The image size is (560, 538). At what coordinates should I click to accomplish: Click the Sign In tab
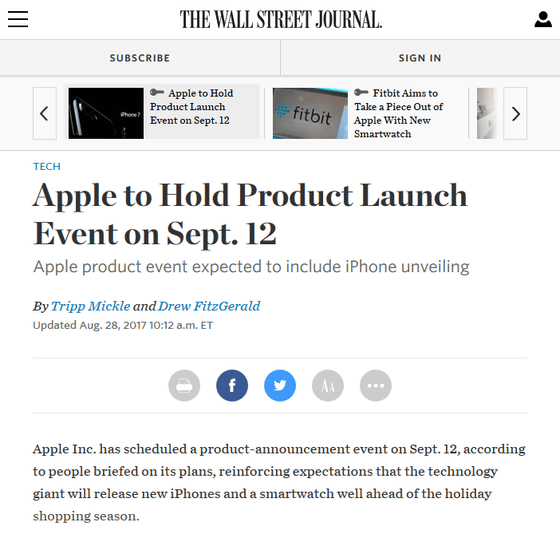(420, 58)
